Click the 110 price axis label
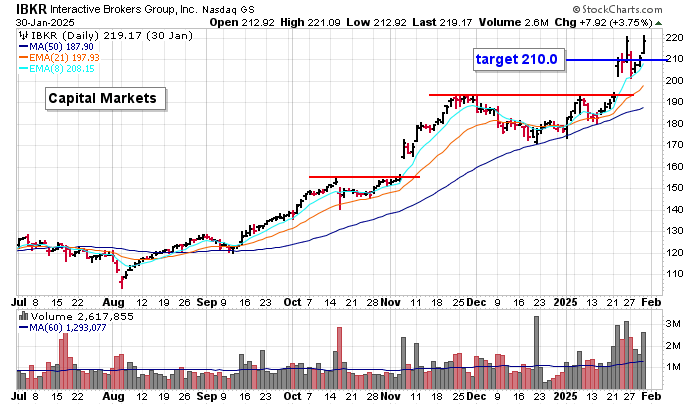The width and height of the screenshot is (700, 405). coord(675,274)
